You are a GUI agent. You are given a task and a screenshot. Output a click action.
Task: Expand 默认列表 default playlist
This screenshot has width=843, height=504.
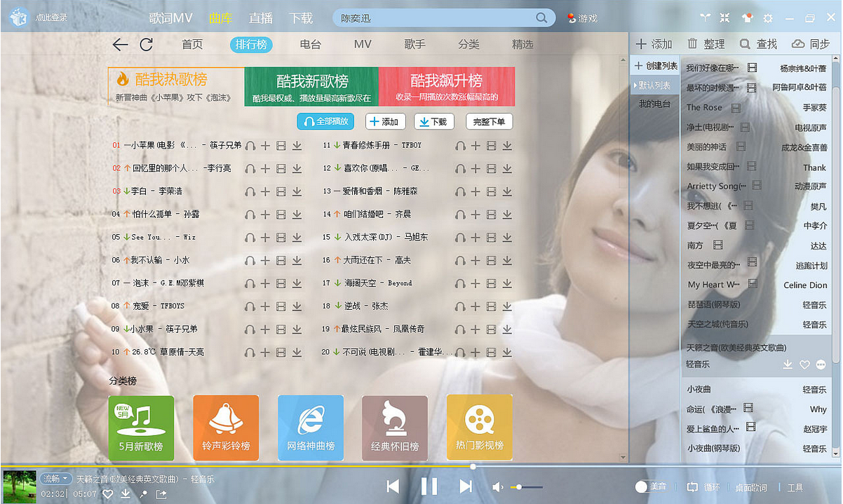(x=655, y=86)
